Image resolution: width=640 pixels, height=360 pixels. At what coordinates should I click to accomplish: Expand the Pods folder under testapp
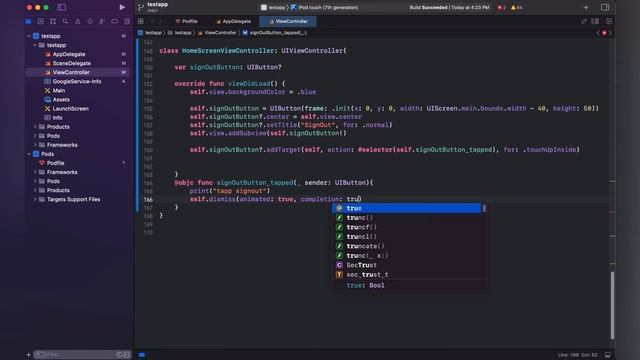coord(35,136)
